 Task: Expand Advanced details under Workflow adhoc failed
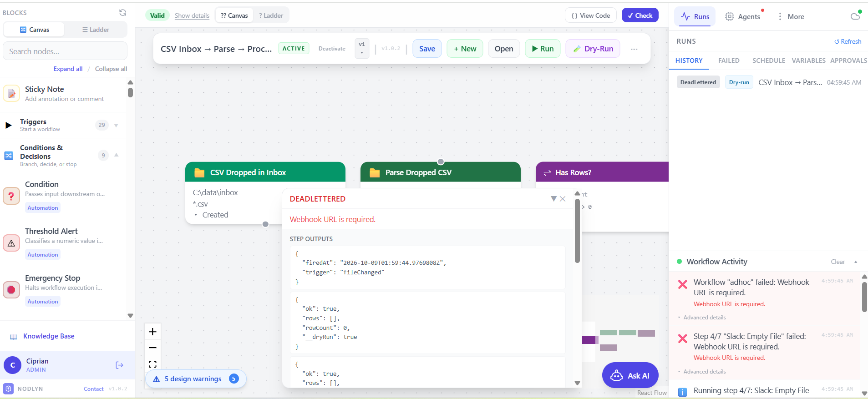coord(702,318)
